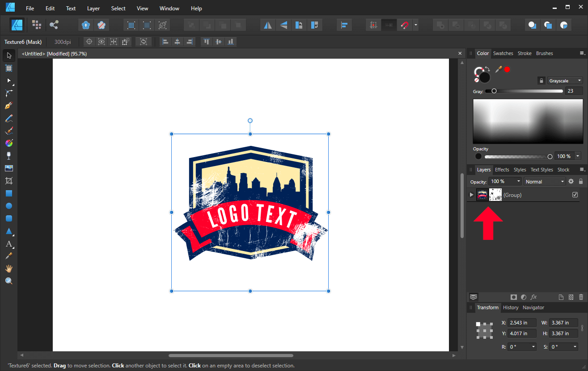Click the Delete Layer trash icon
Screen dimensions: 588x371
click(581, 297)
